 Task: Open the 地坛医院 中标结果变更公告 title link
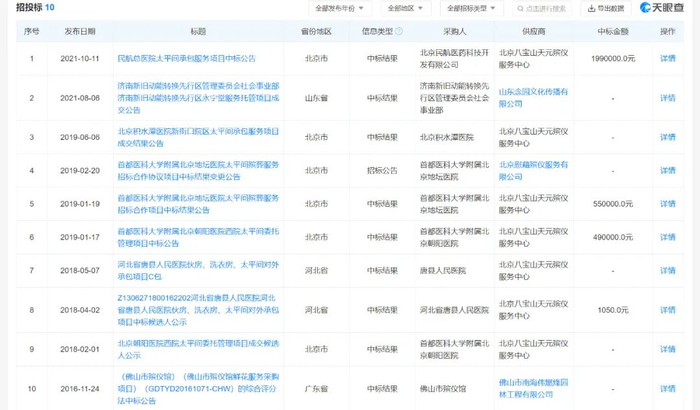(x=198, y=171)
